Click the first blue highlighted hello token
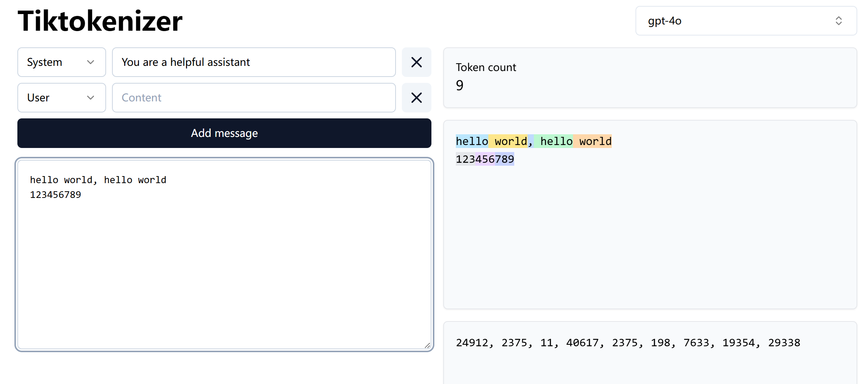868x384 pixels. [472, 141]
